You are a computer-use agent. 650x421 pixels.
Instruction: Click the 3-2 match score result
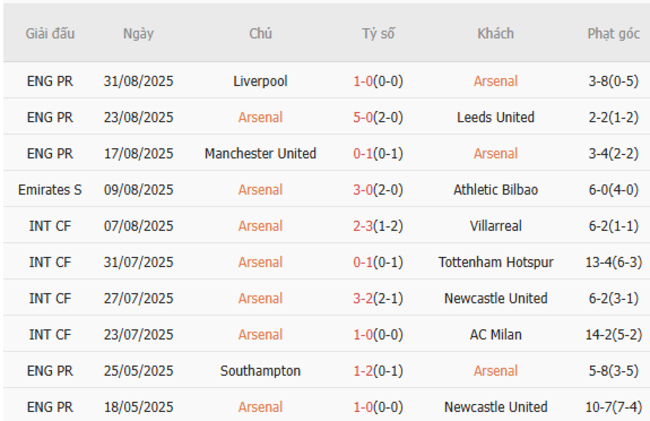click(x=377, y=298)
